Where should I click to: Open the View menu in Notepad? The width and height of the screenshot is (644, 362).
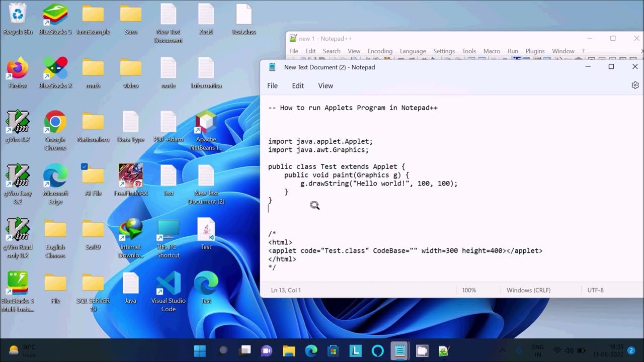[x=326, y=86]
